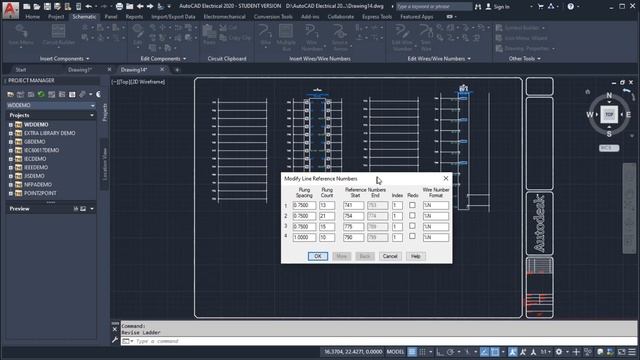Toggle ortho mode in status bar

pos(440,351)
